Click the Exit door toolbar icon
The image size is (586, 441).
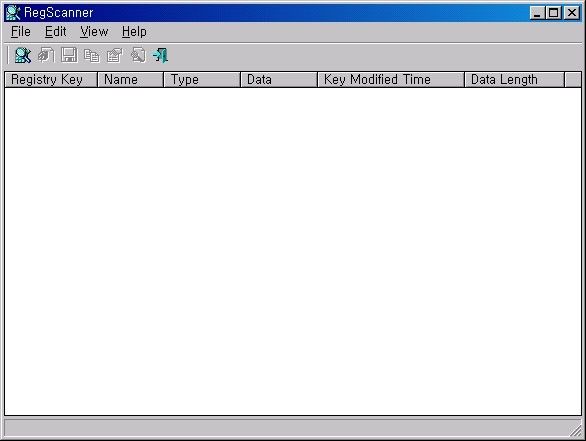(161, 55)
